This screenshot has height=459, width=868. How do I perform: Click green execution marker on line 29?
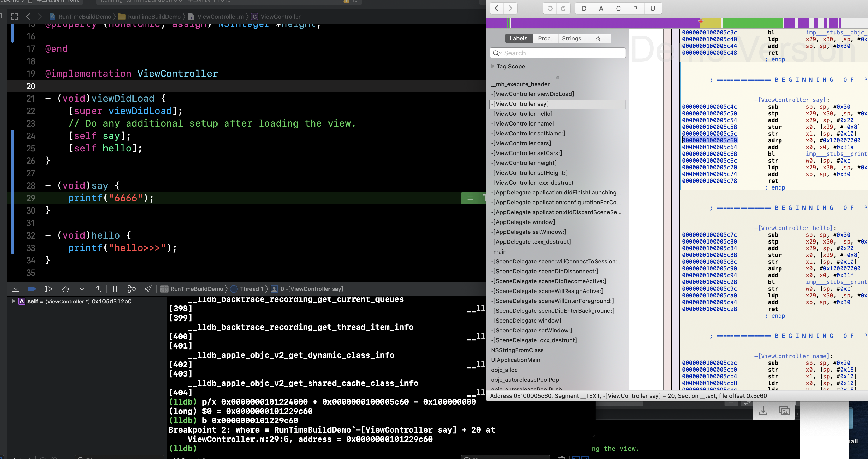470,198
